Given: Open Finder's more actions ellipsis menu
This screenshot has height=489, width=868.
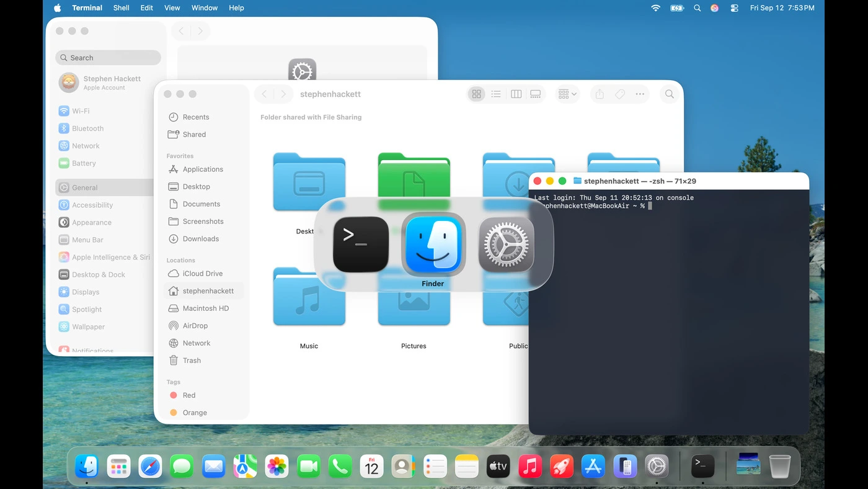Looking at the screenshot, I should pos(640,94).
